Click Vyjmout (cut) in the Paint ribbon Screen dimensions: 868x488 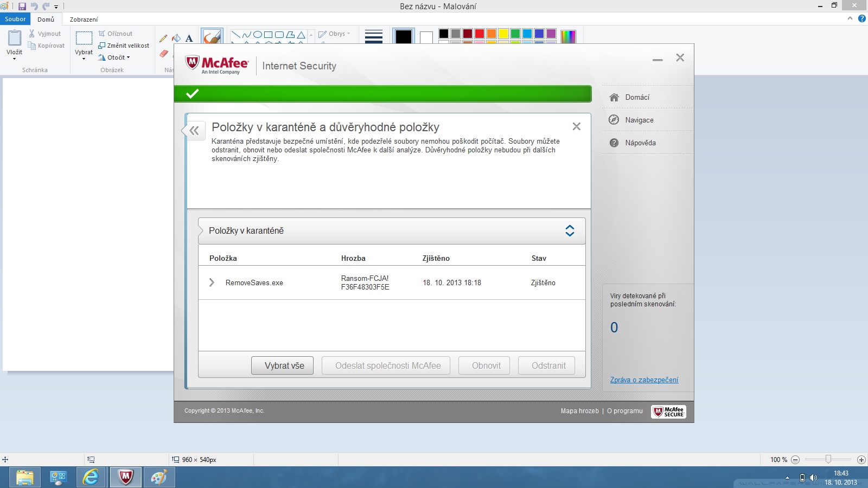click(44, 34)
